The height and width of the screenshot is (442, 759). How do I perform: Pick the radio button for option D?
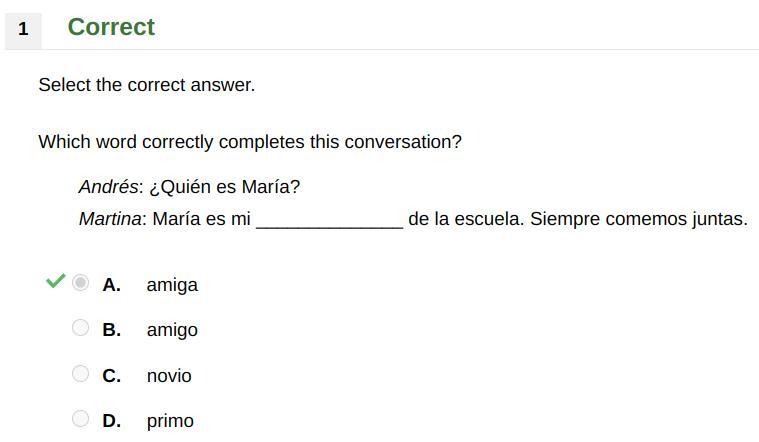pos(81,419)
